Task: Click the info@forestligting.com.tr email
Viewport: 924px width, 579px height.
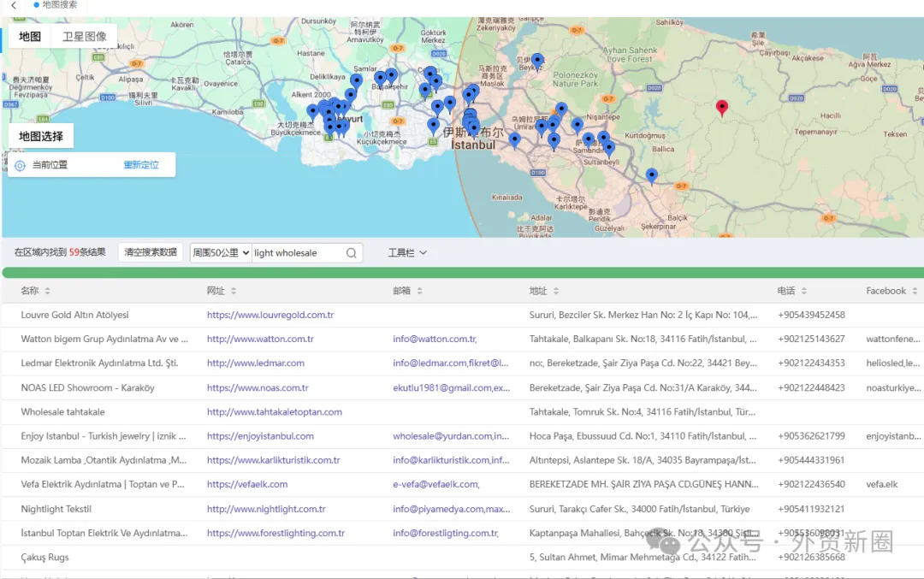Action: 446,533
